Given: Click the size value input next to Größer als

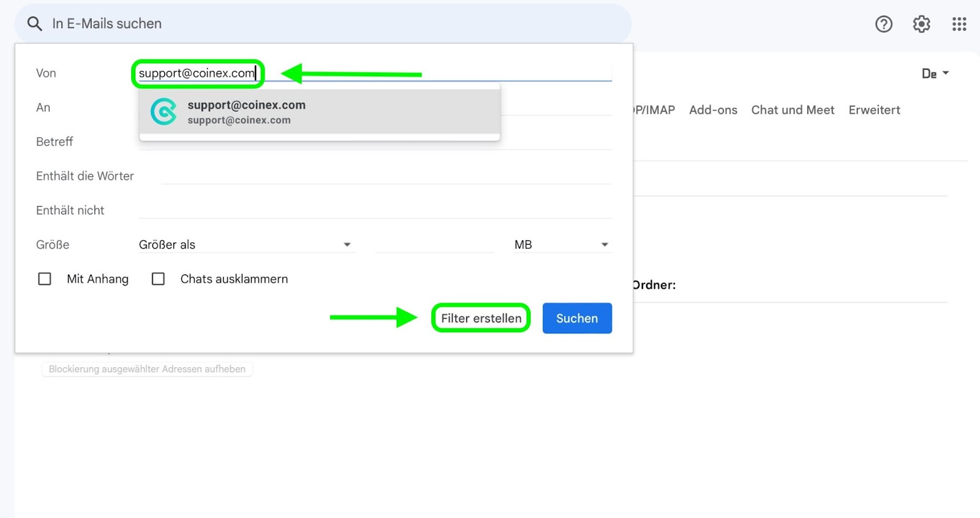Looking at the screenshot, I should point(434,245).
